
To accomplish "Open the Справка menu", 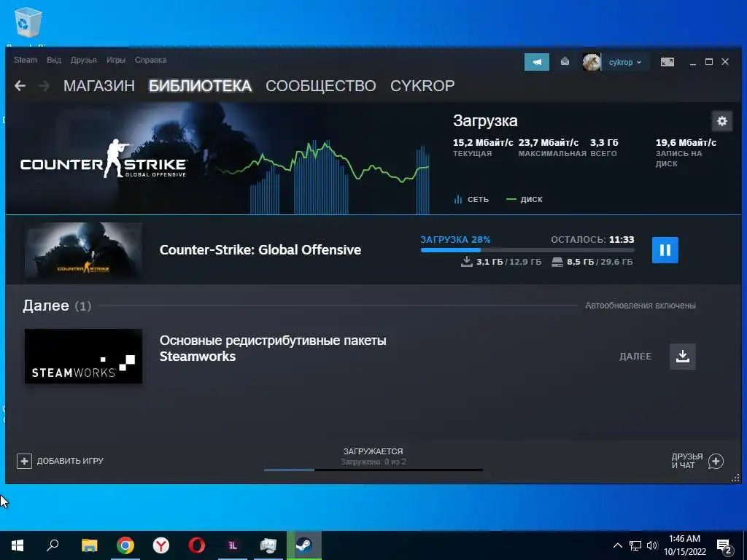I will pyautogui.click(x=150, y=60).
